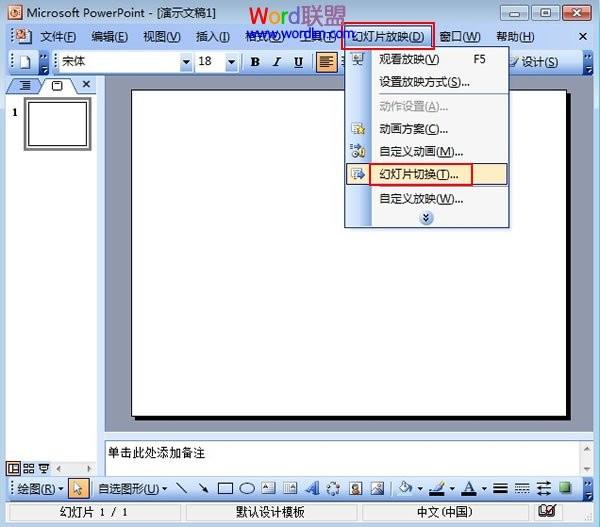Open the font name dropdown arrow
Viewport: 600px width, 527px height.
186,62
